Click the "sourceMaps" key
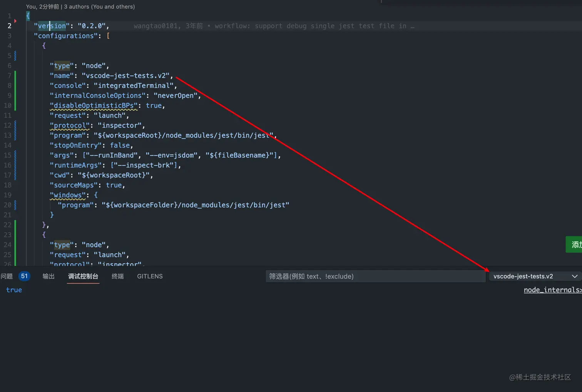Image resolution: width=582 pixels, height=392 pixels. tap(74, 185)
